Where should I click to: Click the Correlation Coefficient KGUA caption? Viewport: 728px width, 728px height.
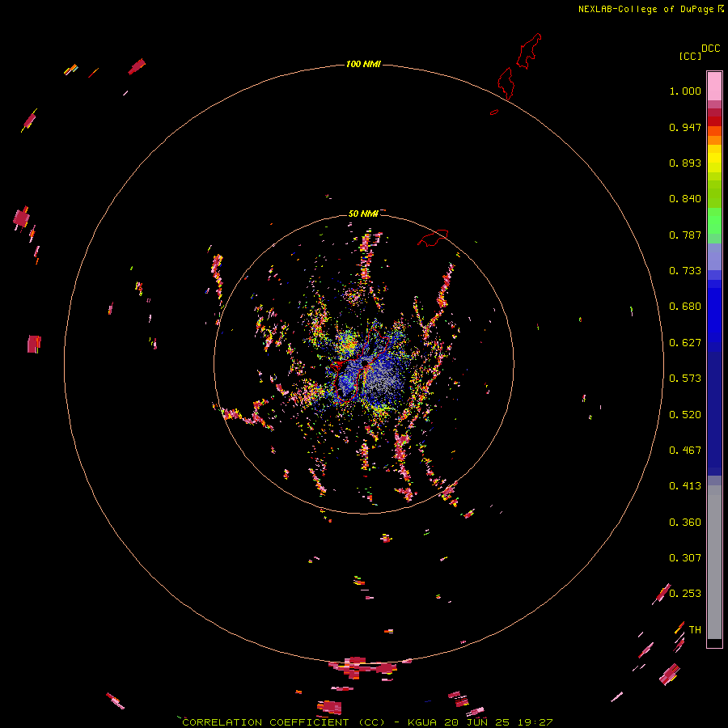pyautogui.click(x=367, y=722)
